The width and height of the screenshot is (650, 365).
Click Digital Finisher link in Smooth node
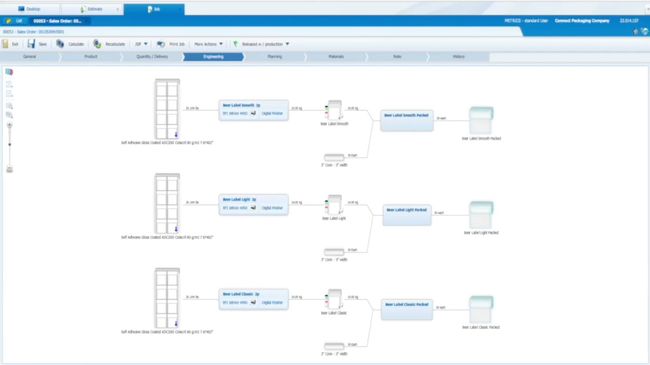[x=272, y=113]
